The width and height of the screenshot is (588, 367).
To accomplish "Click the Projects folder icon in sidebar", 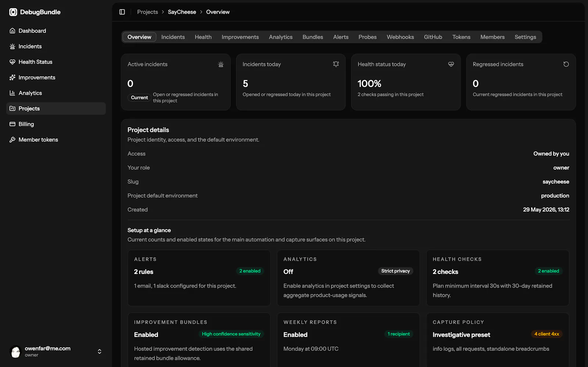I will point(12,109).
